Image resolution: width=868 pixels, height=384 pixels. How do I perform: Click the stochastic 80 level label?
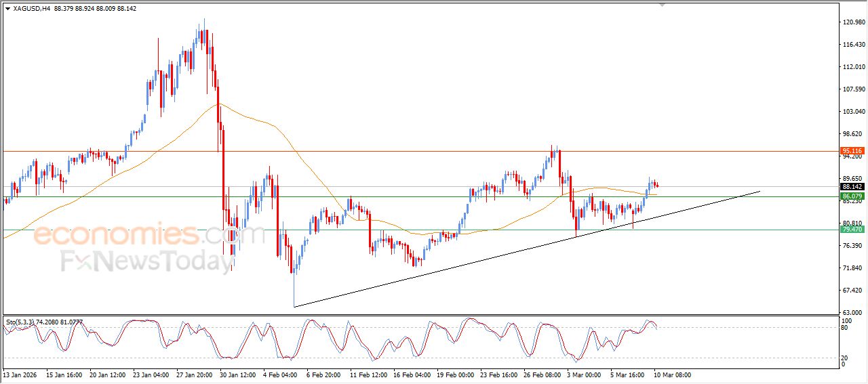click(x=845, y=328)
